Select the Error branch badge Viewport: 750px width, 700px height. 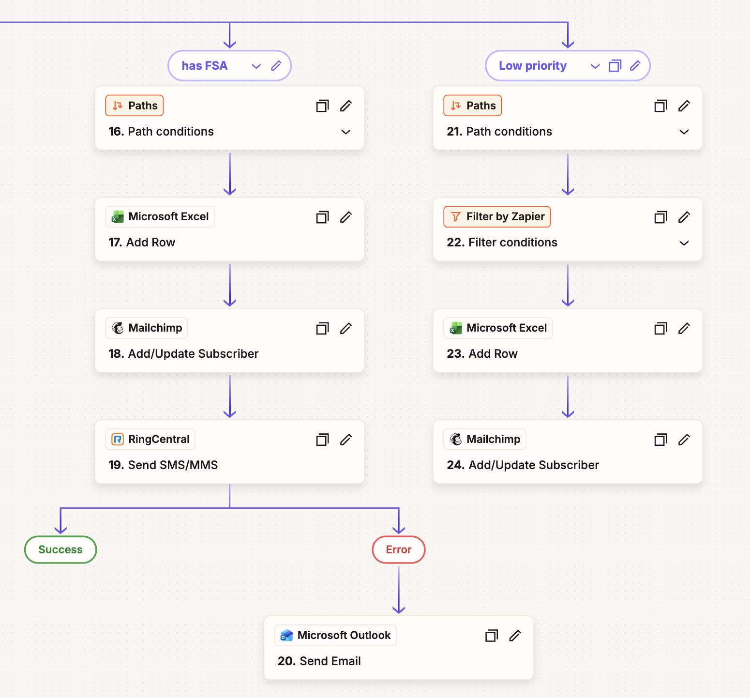(398, 549)
